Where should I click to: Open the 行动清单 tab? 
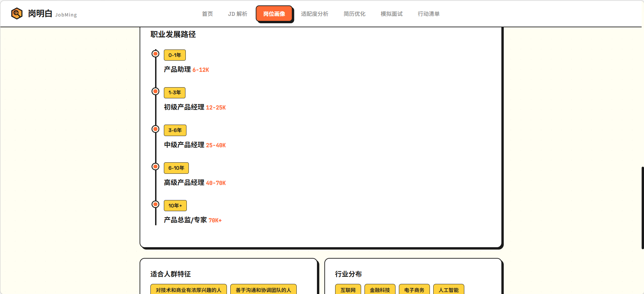(x=428, y=14)
